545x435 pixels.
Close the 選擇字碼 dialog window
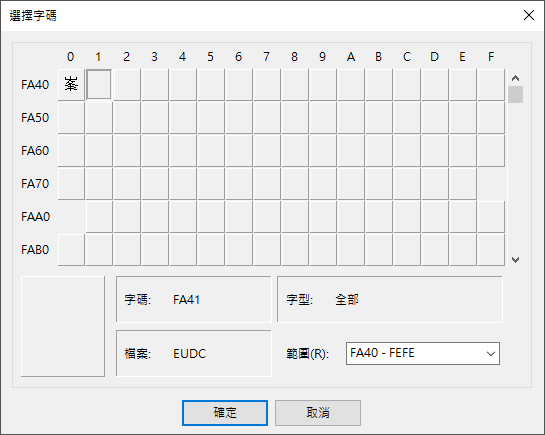(529, 15)
